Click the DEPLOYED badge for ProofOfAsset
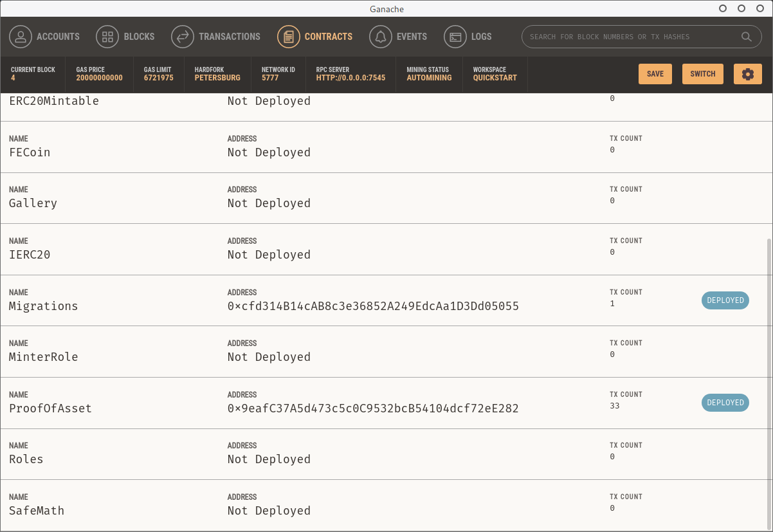 [x=725, y=403]
